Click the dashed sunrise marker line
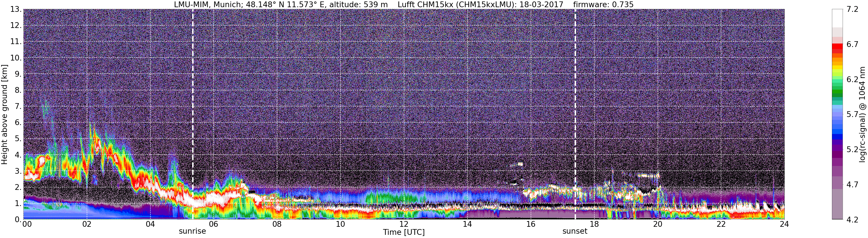 (x=193, y=114)
